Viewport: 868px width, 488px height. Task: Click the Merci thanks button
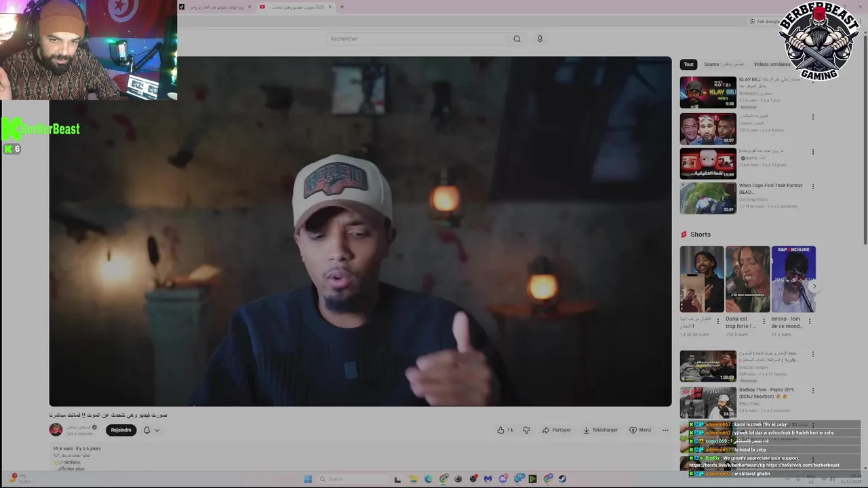[x=640, y=430]
